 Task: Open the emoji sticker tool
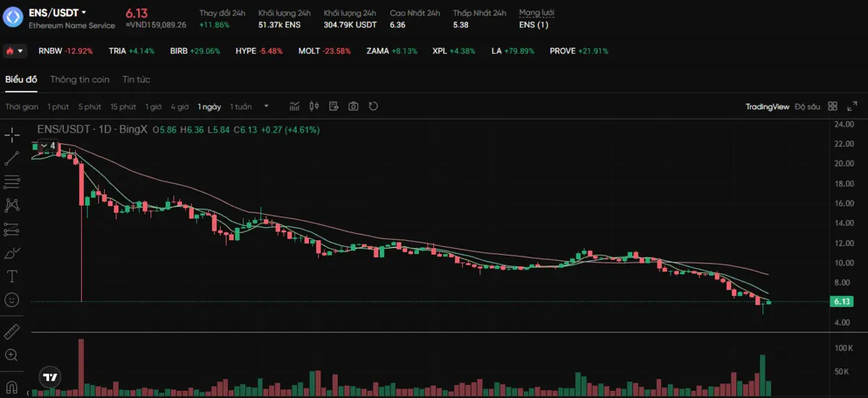[12, 300]
